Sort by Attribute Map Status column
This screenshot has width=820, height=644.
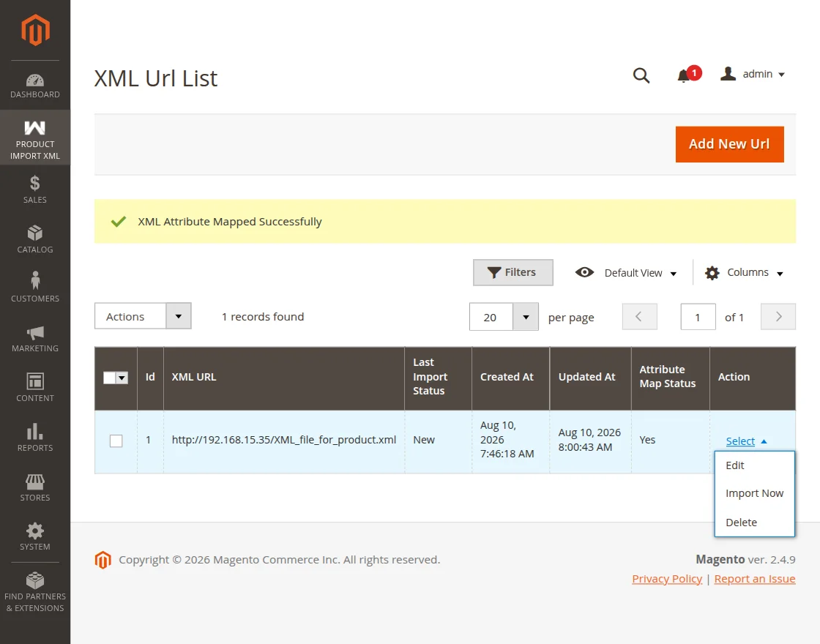point(671,377)
